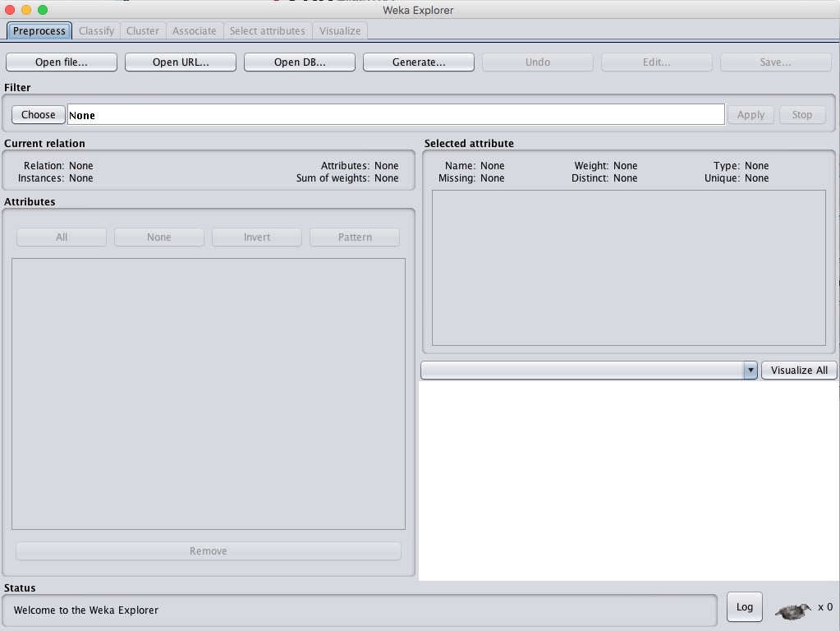Click the Open file... button
Screen dimensions: 840x631
pyautogui.click(x=62, y=62)
